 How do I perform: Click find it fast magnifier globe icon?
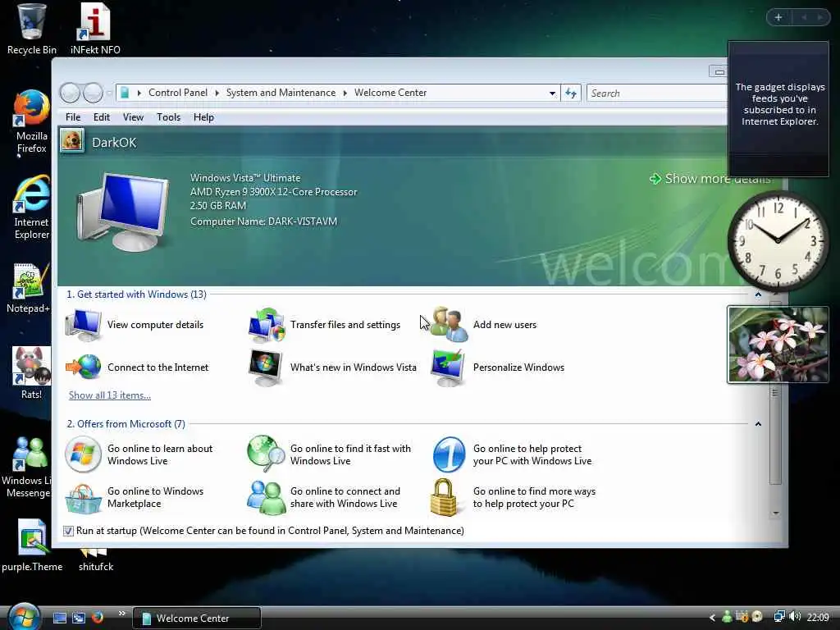[x=266, y=454]
